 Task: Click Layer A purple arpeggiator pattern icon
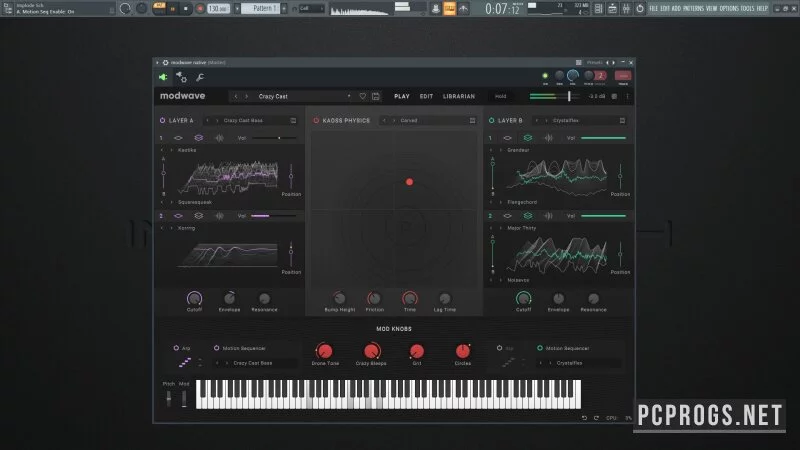(185, 362)
